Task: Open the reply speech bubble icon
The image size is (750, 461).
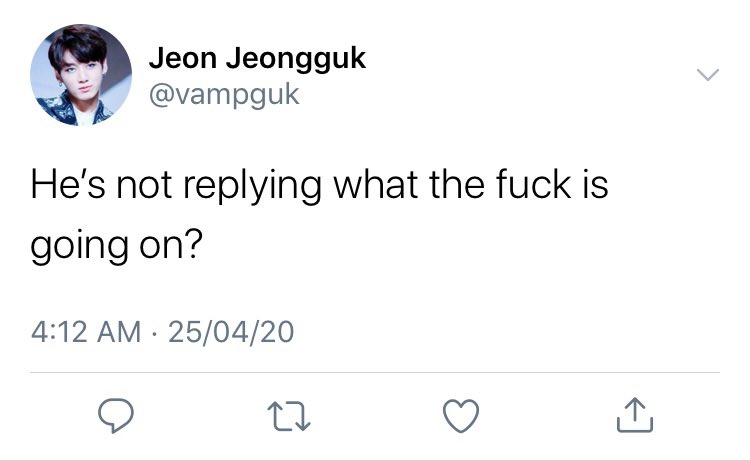Action: [116, 416]
